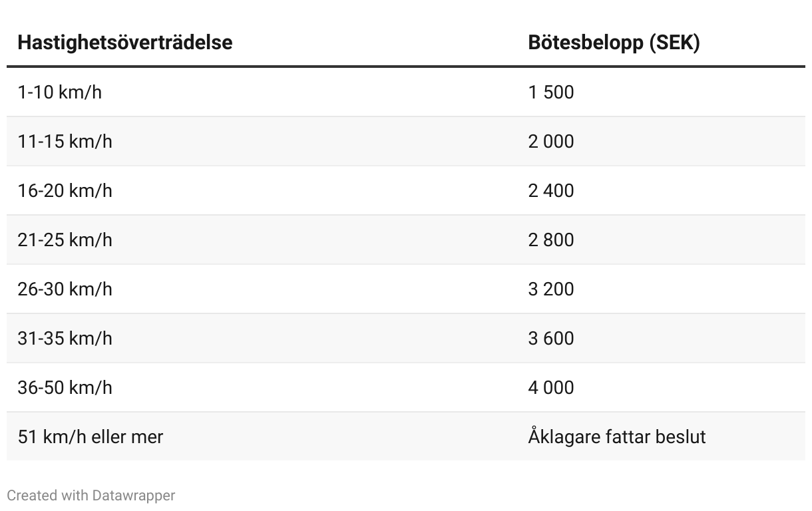Select the 26-30 km/h row label
The image size is (812, 511).
(x=65, y=289)
